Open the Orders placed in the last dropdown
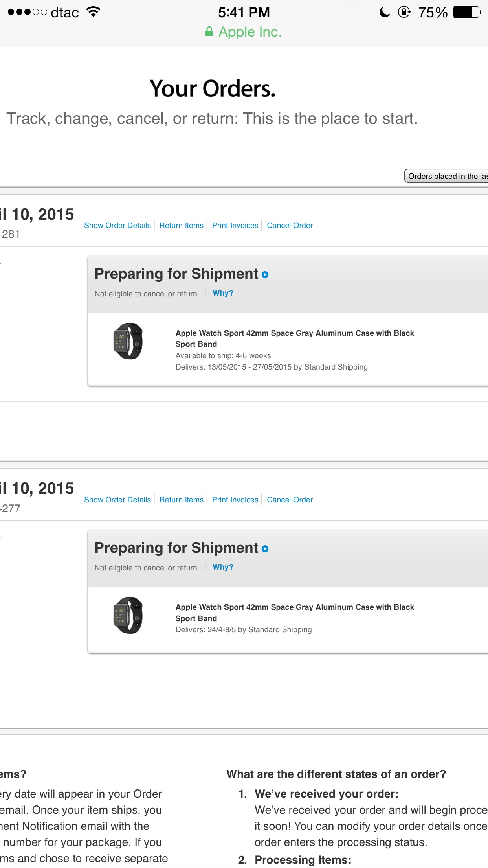The image size is (488, 868). coord(446,176)
